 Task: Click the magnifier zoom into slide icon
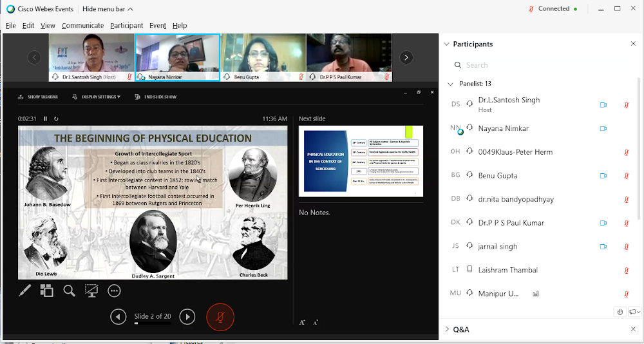(69, 291)
